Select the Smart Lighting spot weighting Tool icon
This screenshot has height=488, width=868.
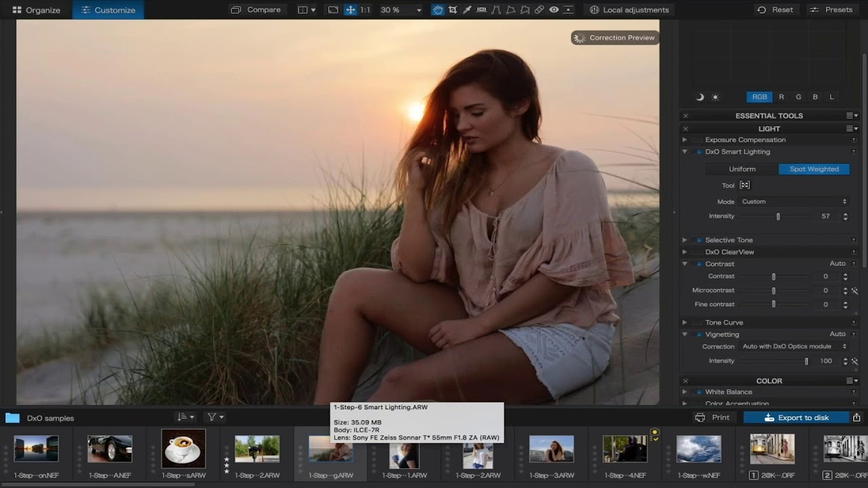click(744, 185)
